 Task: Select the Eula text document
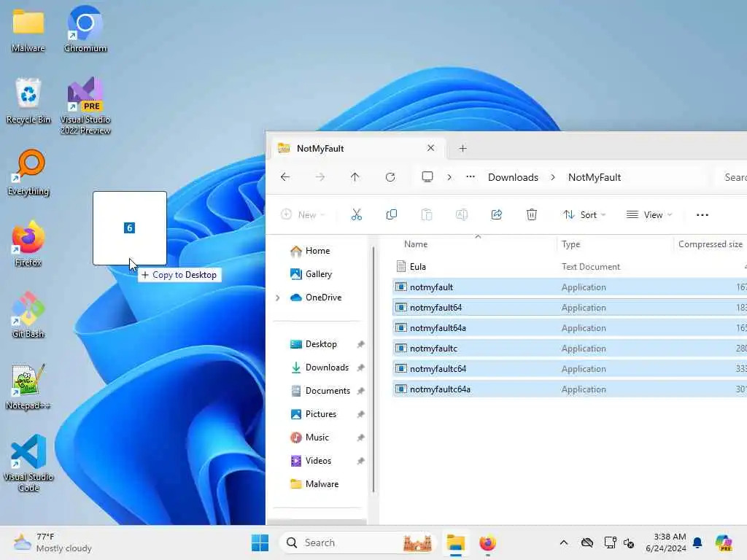pos(569,267)
